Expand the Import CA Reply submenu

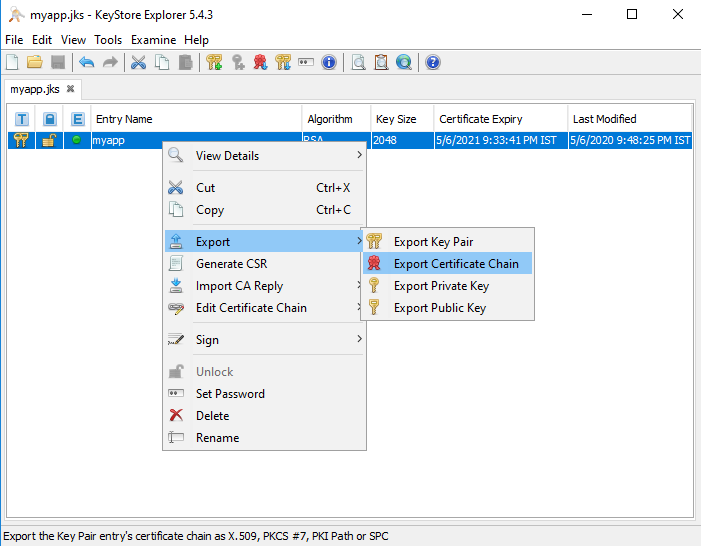(x=265, y=285)
